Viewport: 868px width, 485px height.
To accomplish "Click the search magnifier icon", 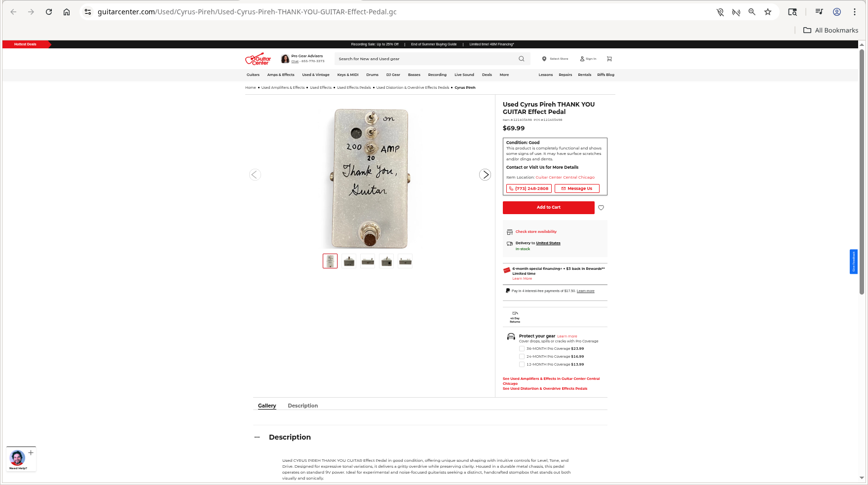I will [x=522, y=59].
